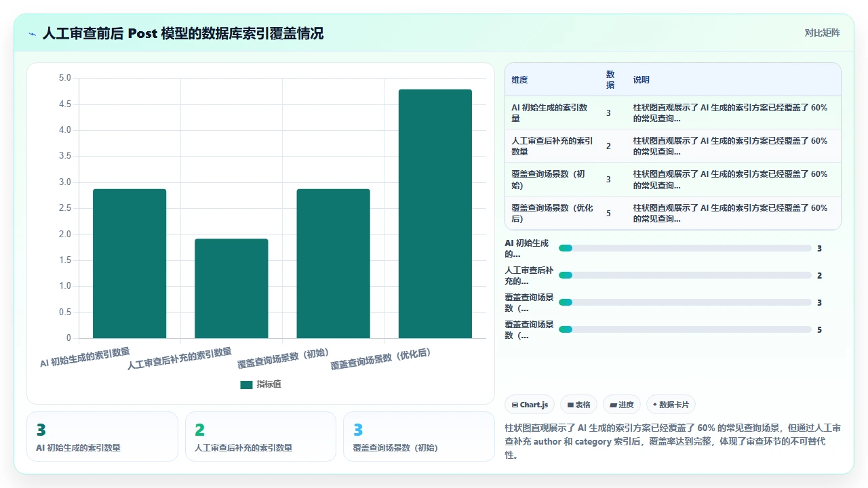The image size is (868, 488).
Task: Click the icon inside the 表格 tag
Action: tap(571, 405)
